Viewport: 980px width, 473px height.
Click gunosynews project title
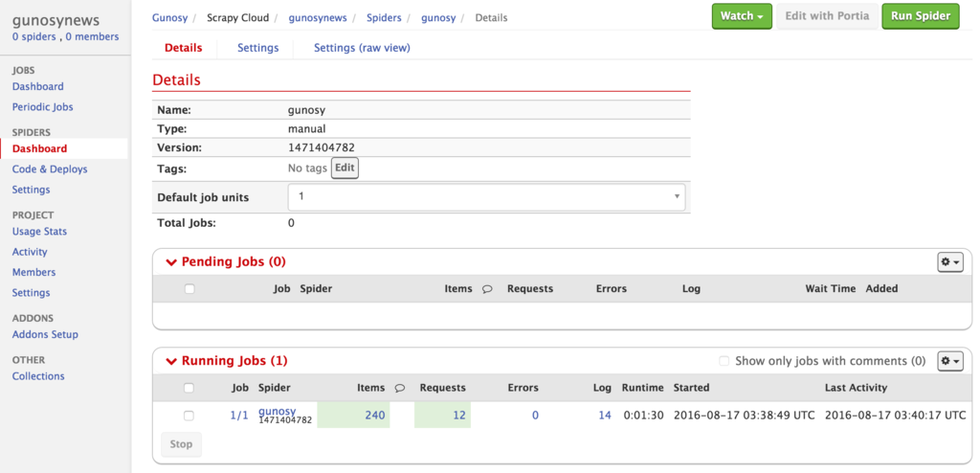56,20
